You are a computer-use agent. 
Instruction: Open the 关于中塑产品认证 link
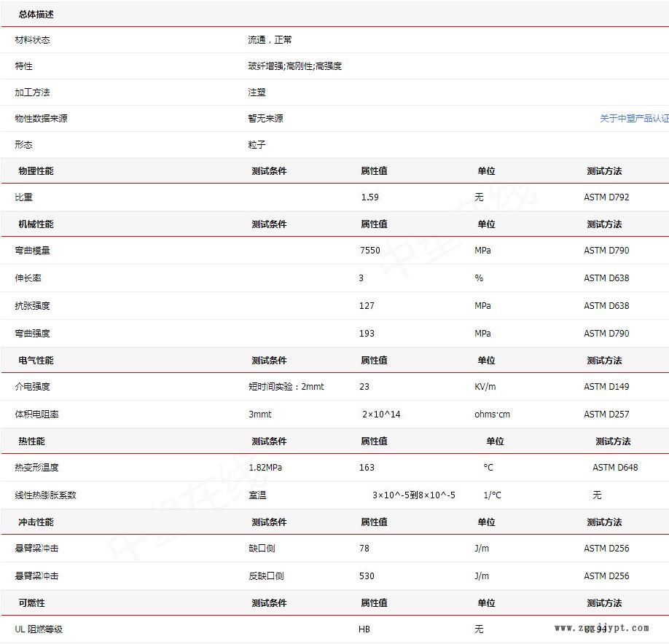click(633, 119)
